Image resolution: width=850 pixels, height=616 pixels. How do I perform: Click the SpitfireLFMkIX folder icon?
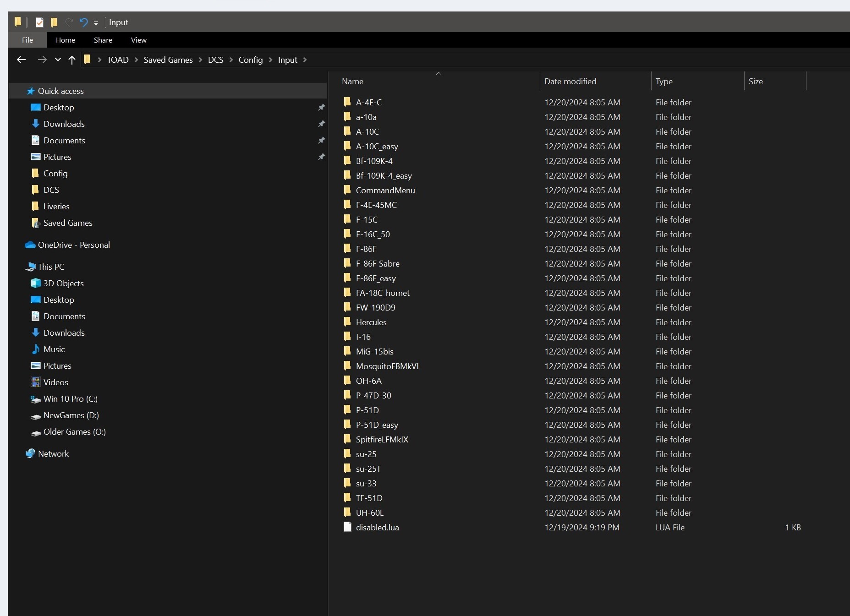click(347, 439)
